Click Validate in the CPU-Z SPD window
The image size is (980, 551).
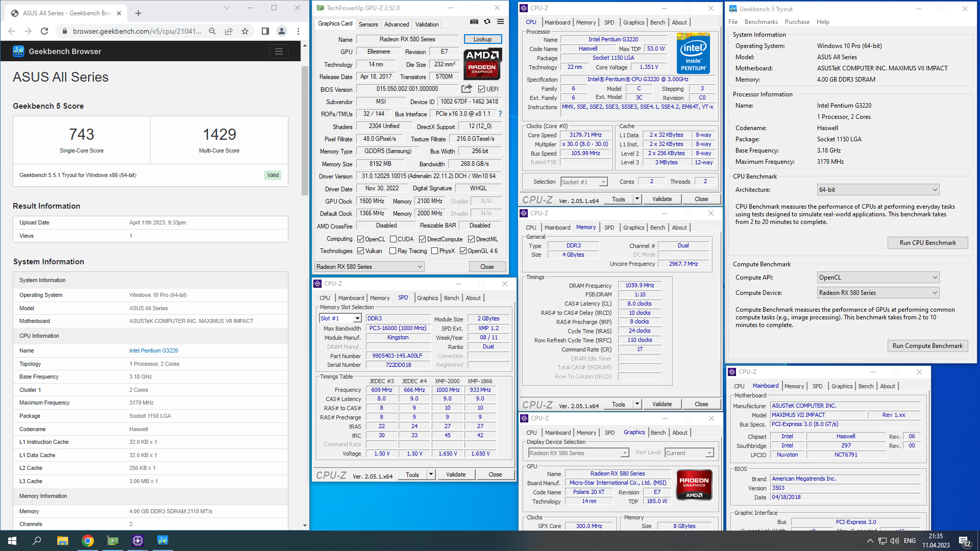click(x=456, y=474)
